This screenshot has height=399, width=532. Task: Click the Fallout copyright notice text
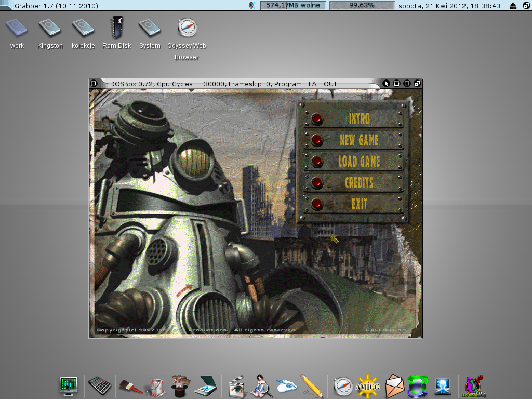(x=196, y=330)
